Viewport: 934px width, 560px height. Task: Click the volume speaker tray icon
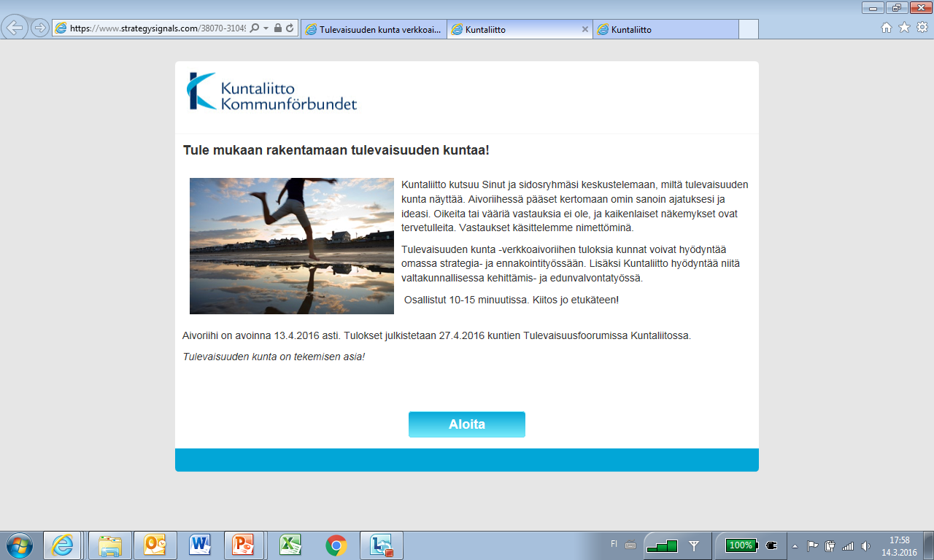point(866,545)
